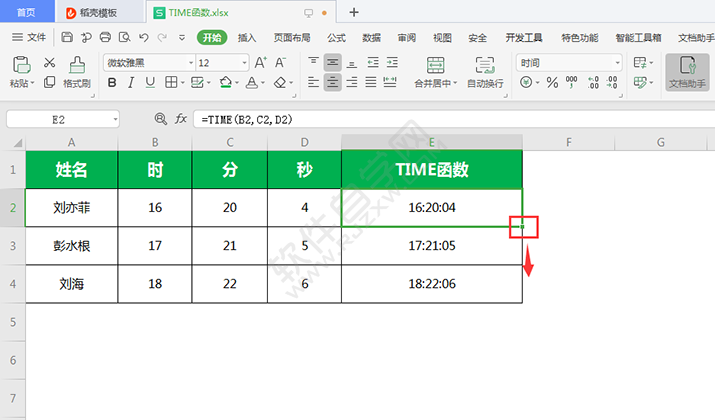Cut selection with the scissors icon
Viewport: 715px width, 420px height.
click(x=49, y=62)
